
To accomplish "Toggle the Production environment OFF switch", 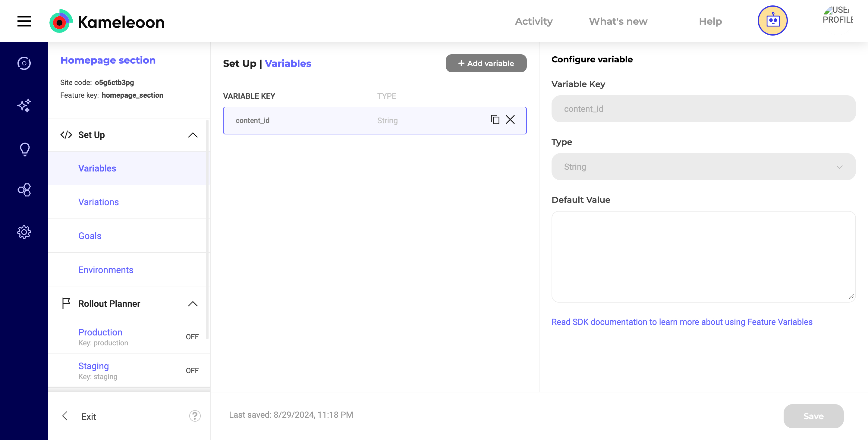I will [x=192, y=337].
